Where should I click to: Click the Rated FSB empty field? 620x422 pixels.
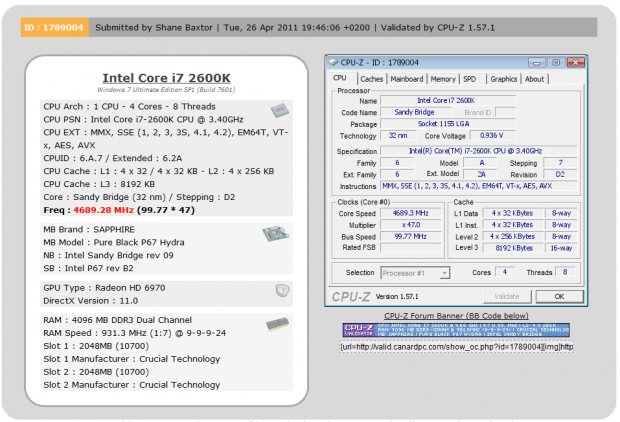411,248
